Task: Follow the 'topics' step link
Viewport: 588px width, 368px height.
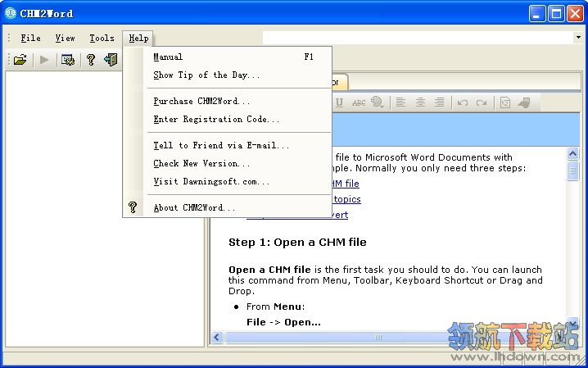Action: [x=347, y=199]
